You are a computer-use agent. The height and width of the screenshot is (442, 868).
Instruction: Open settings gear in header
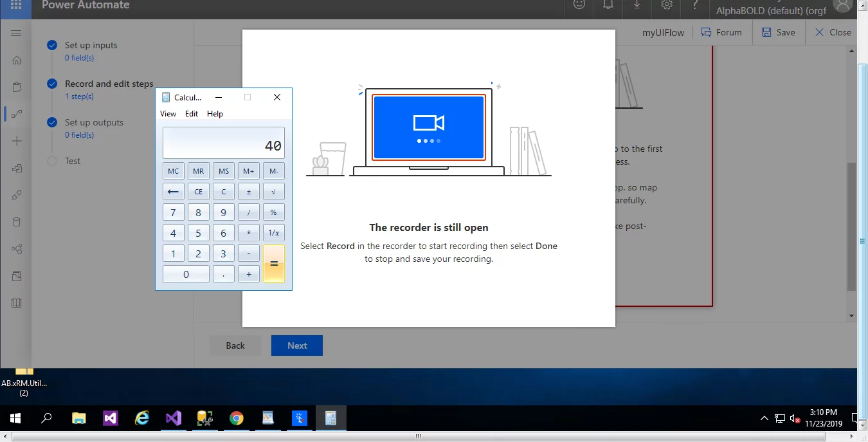(x=667, y=5)
